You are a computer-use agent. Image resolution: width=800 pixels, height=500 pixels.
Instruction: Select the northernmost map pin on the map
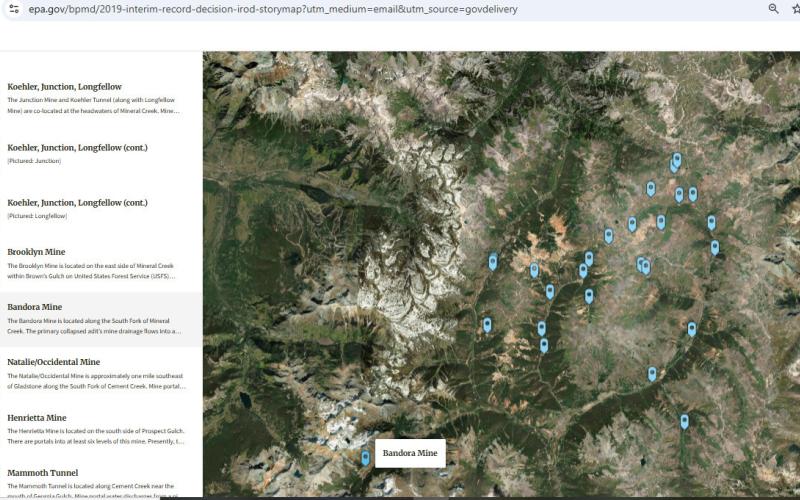tap(677, 160)
